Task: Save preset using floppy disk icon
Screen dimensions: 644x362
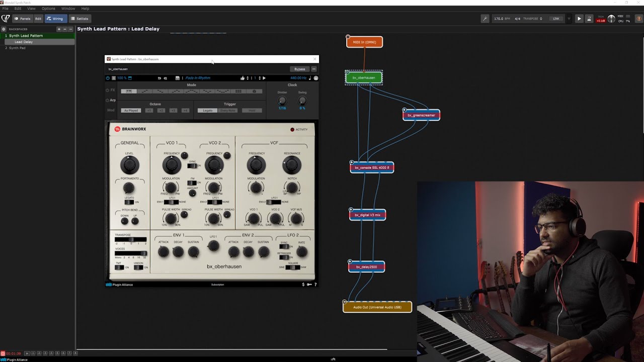Action: [178, 78]
